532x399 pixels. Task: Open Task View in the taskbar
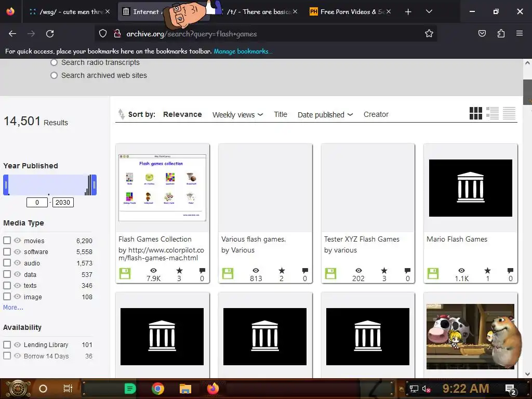point(68,389)
